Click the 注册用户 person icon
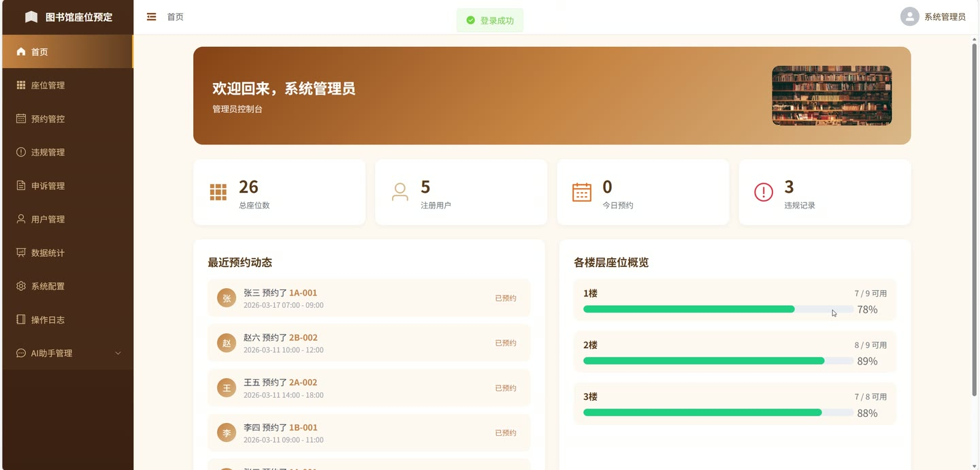980x470 pixels. coord(400,192)
